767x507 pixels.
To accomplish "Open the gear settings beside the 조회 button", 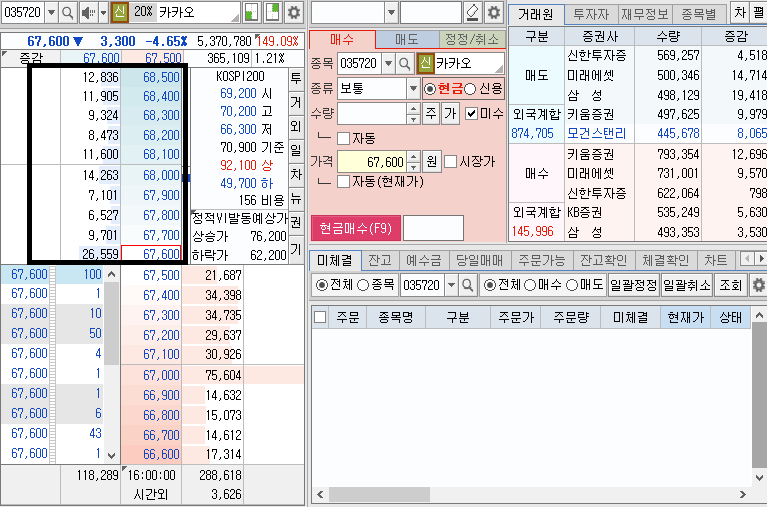I will (x=758, y=285).
